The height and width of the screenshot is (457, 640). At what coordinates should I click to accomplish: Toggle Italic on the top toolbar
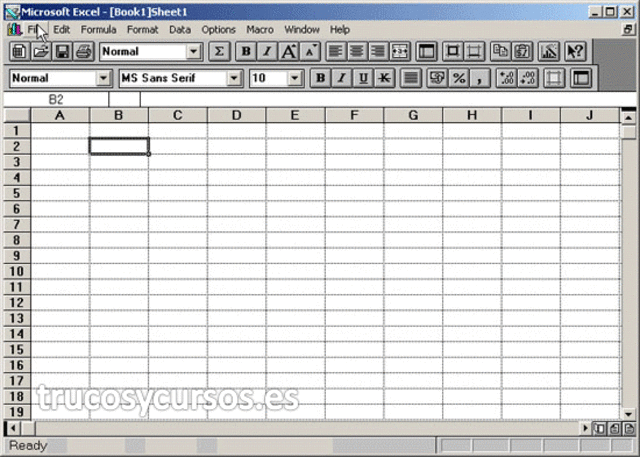(x=267, y=52)
